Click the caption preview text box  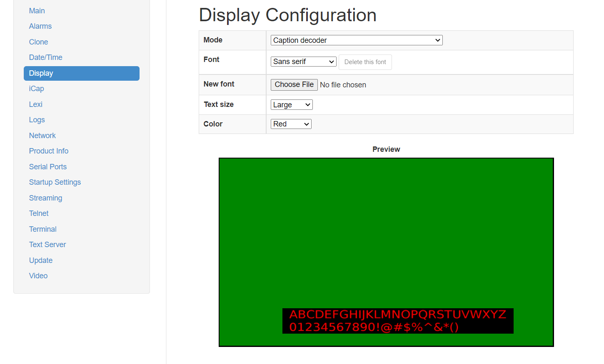pyautogui.click(x=397, y=321)
